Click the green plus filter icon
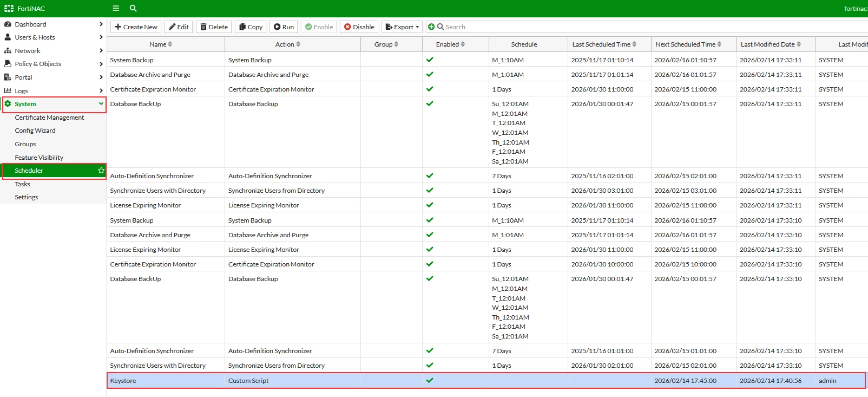 pyautogui.click(x=431, y=27)
